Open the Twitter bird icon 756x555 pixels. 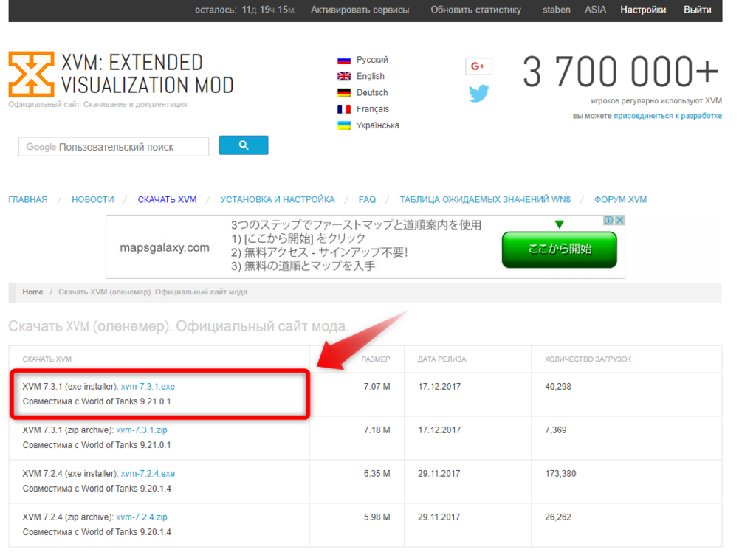pos(478,94)
